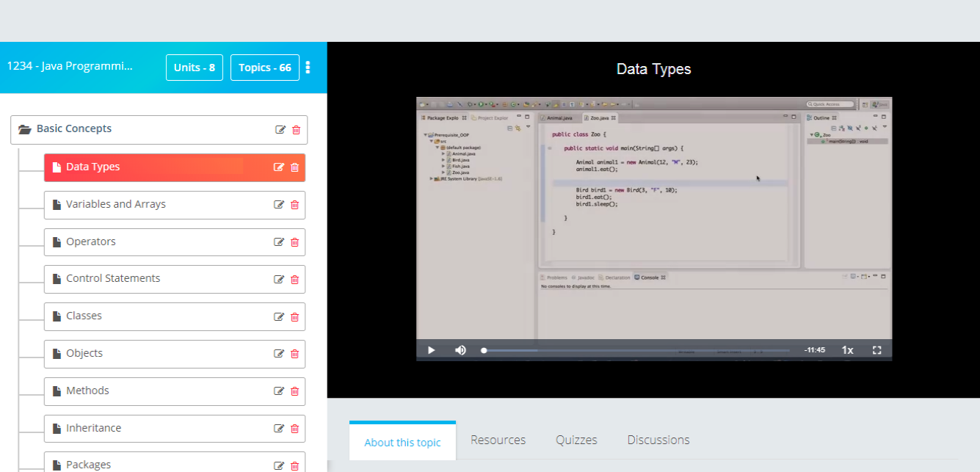
Task: Open the About this topic tab
Action: pyautogui.click(x=402, y=442)
